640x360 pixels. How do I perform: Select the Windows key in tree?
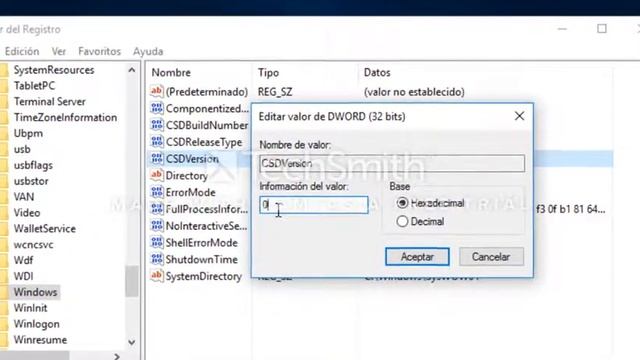click(36, 292)
